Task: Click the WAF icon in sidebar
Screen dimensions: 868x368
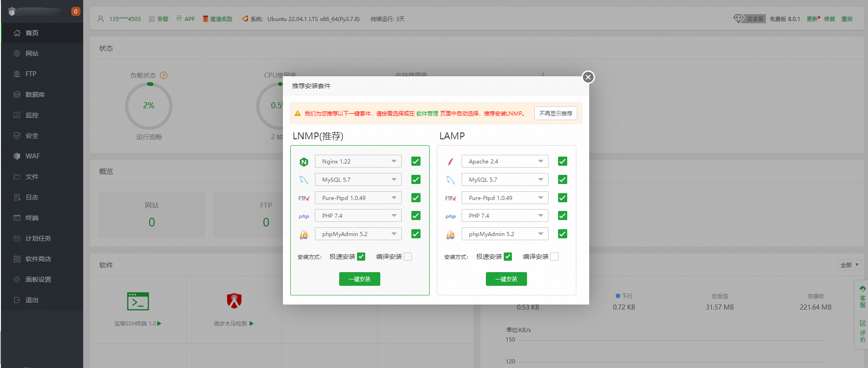Action: [x=17, y=156]
